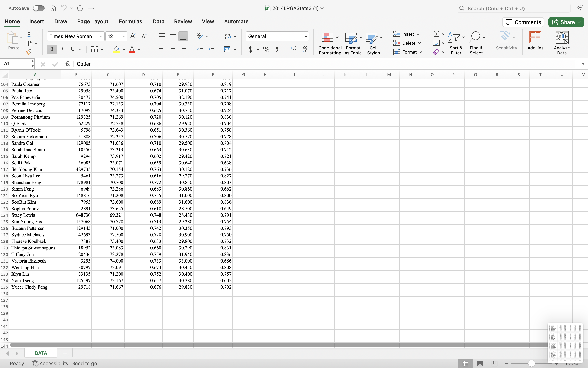Image resolution: width=588 pixels, height=368 pixels.
Task: Open the Data ribbon tab
Action: [158, 21]
